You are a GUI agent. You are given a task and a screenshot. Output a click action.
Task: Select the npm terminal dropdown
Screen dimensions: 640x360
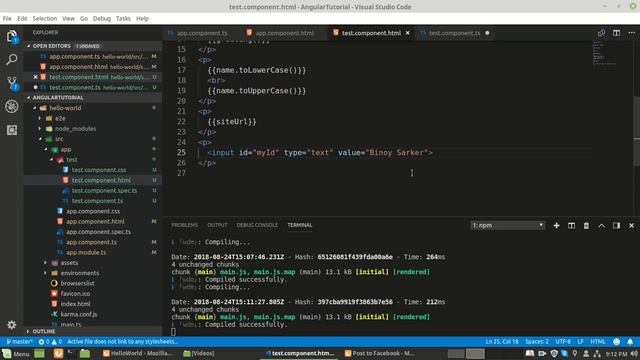tap(507, 225)
